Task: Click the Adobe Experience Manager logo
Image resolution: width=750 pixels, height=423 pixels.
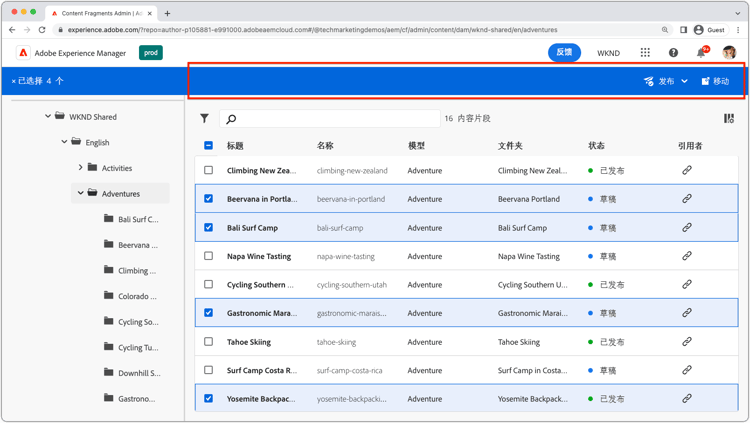Action: point(23,53)
